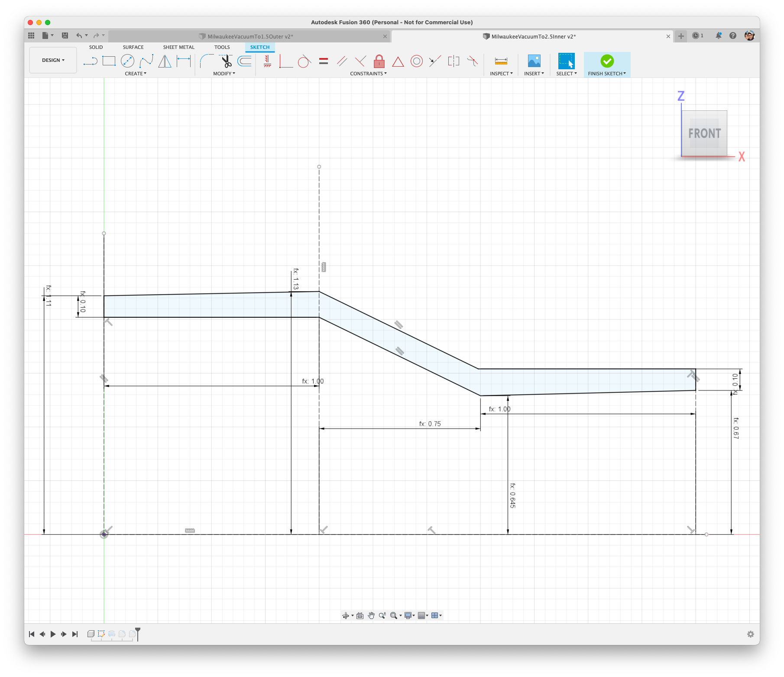Click the Look At icon
The width and height of the screenshot is (784, 677).
[360, 616]
